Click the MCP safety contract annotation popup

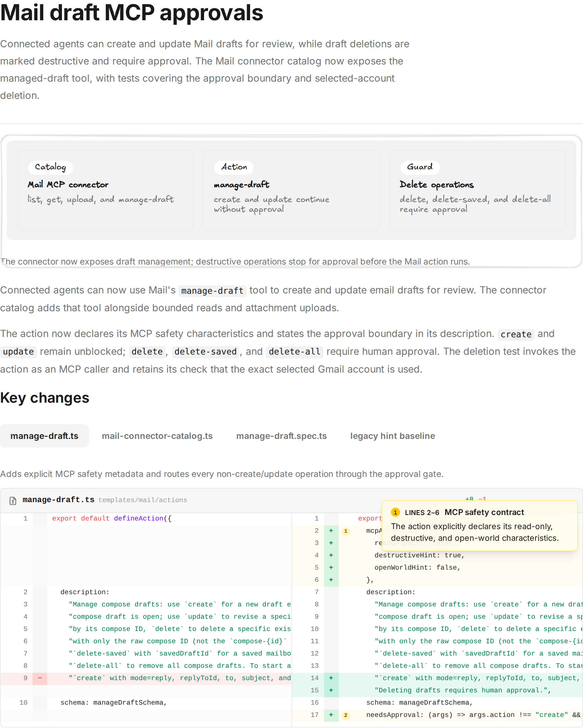click(480, 526)
